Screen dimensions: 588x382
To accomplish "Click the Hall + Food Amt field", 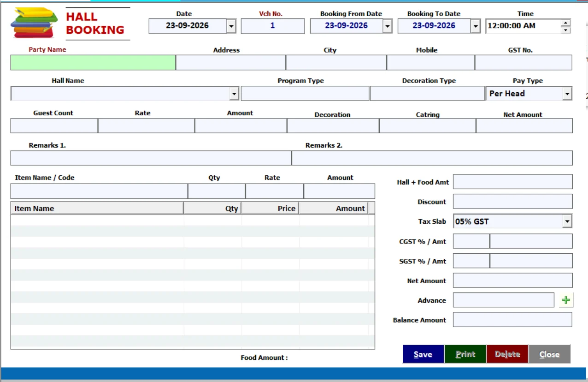I will pos(513,182).
